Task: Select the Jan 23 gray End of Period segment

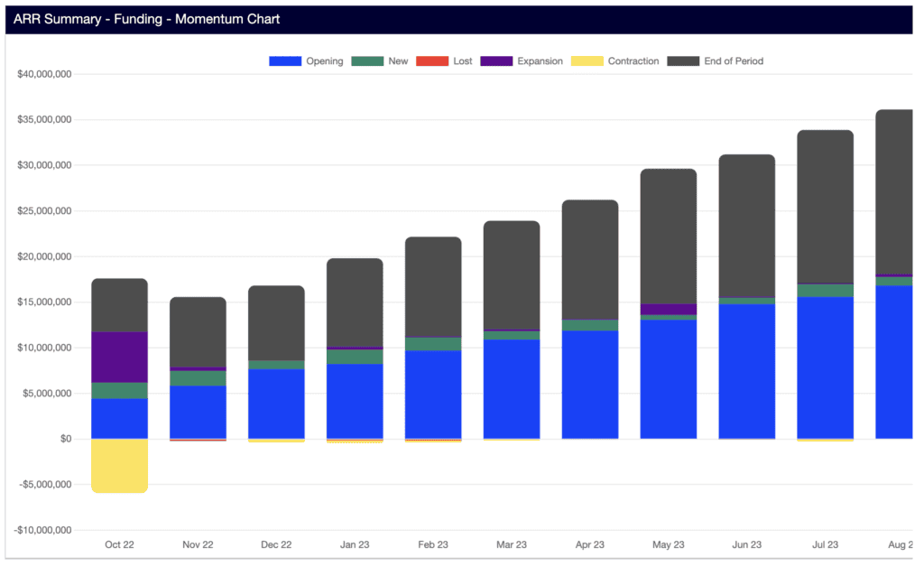Action: (355, 303)
